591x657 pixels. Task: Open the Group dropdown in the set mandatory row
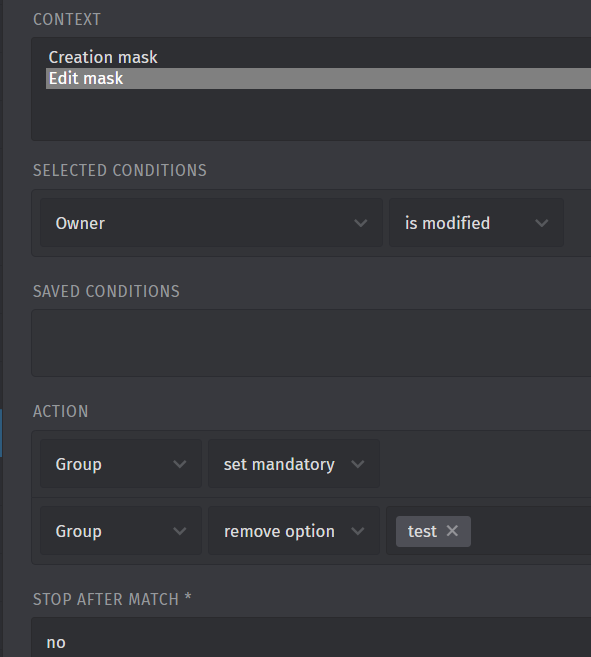point(121,464)
